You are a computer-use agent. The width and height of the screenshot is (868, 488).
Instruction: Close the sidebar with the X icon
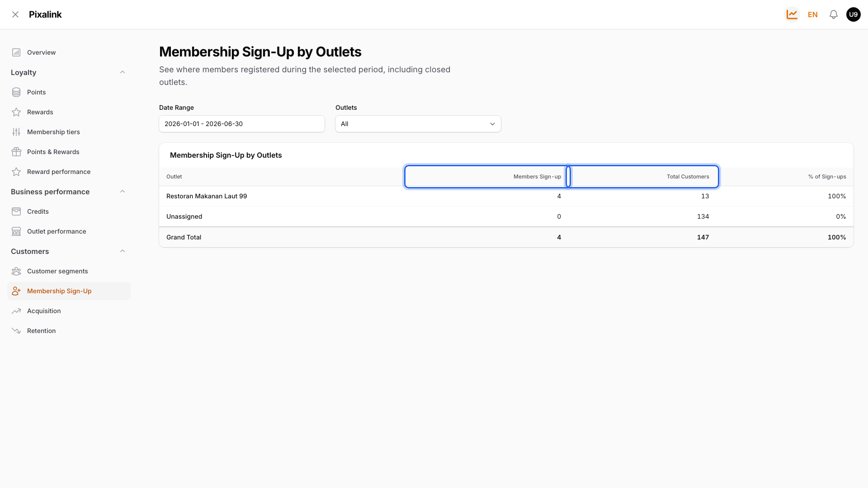point(15,14)
